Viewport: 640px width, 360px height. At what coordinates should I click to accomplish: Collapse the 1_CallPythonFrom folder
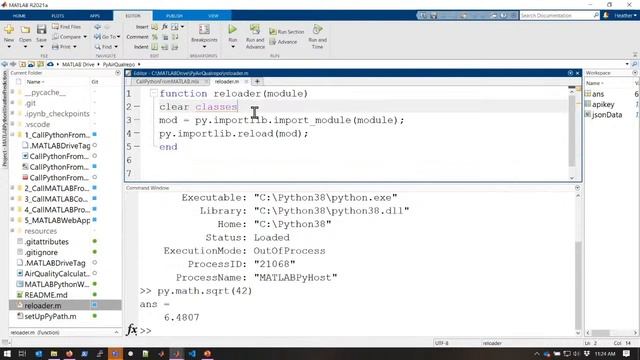[x=13, y=135]
